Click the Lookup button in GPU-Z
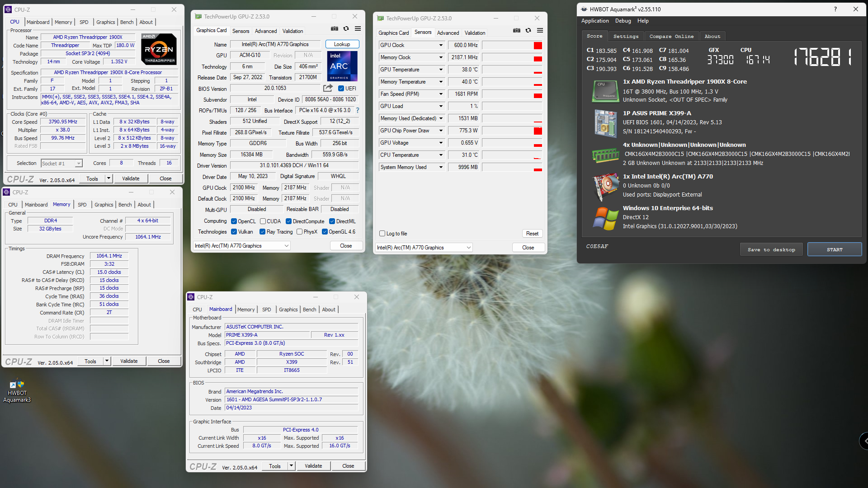This screenshot has width=868, height=488. [342, 44]
